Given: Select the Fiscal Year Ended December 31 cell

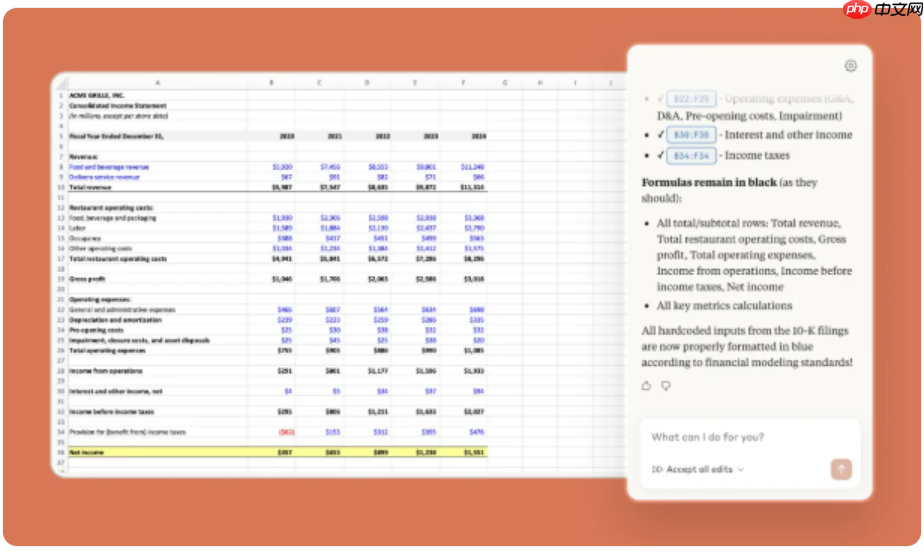Looking at the screenshot, I should 116,136.
